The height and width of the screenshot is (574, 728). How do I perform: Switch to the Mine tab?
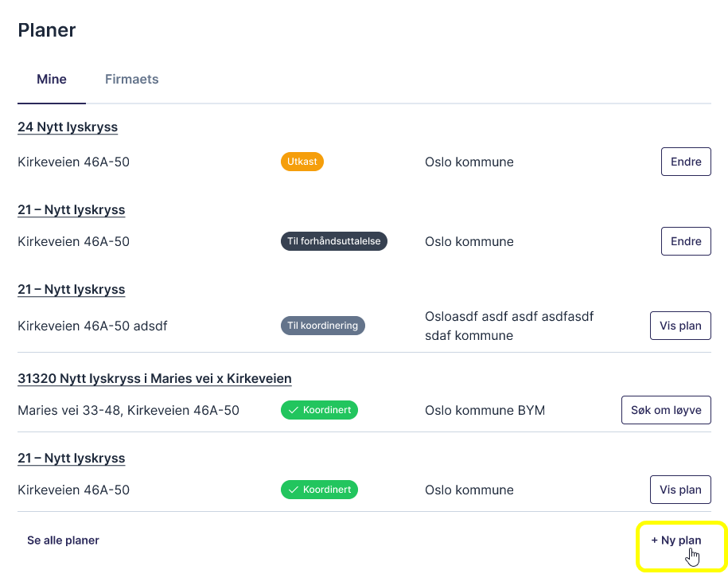coord(52,80)
